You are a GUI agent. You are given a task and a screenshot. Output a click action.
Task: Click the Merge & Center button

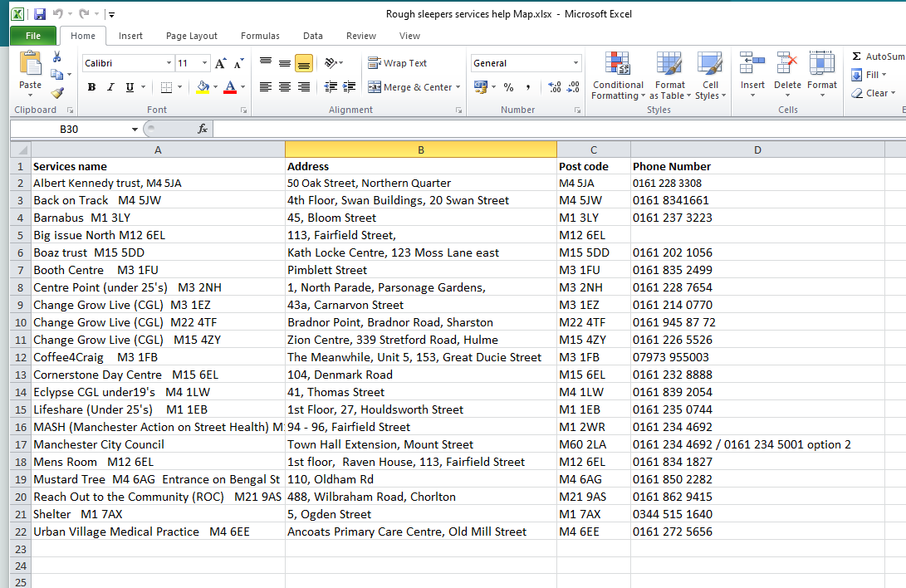[x=410, y=87]
